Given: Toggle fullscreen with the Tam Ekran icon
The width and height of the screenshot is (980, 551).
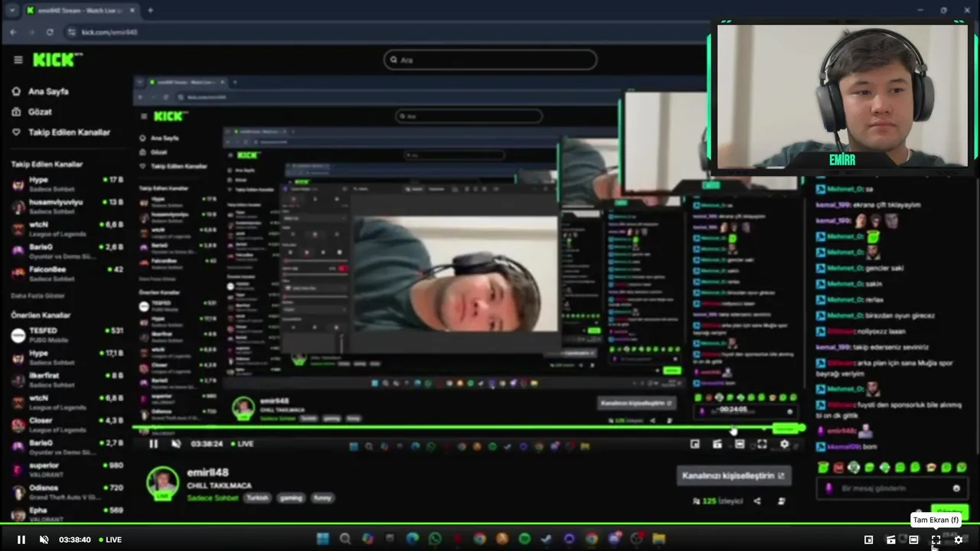Looking at the screenshot, I should [x=936, y=540].
